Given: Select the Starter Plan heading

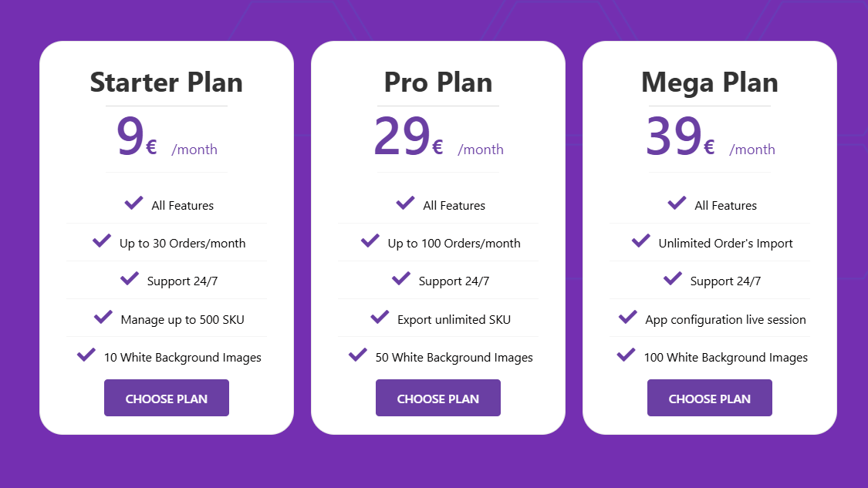Looking at the screenshot, I should 166,82.
